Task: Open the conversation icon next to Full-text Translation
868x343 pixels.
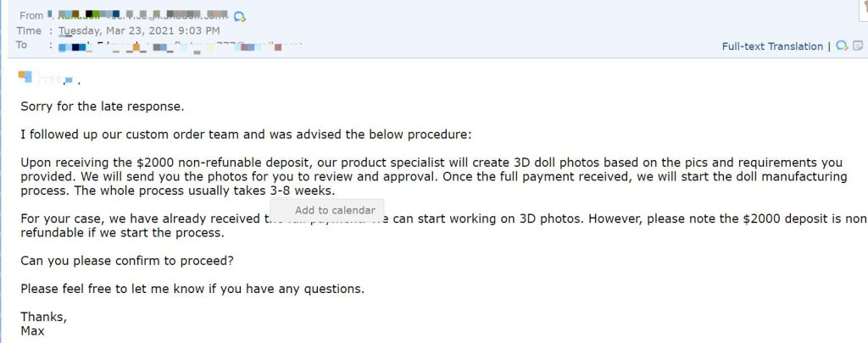Action: point(842,46)
